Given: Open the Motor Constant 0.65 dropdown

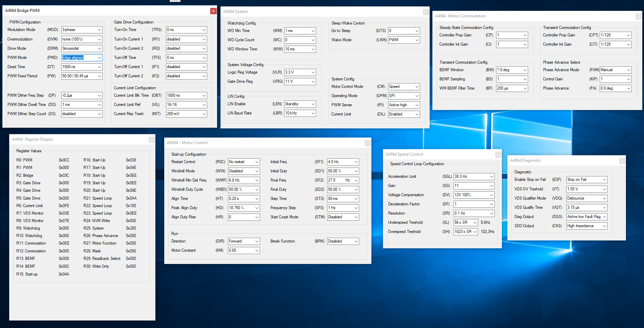Looking at the screenshot, I should click(244, 250).
